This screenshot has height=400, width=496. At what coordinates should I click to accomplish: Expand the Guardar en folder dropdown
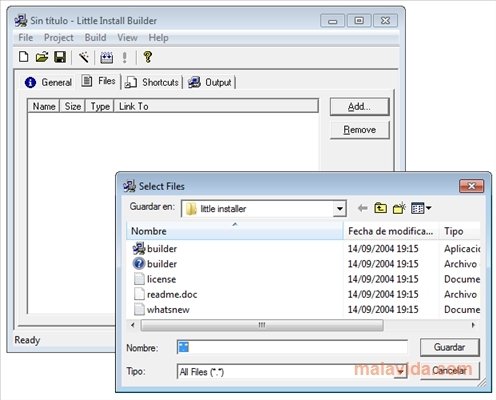[340, 209]
